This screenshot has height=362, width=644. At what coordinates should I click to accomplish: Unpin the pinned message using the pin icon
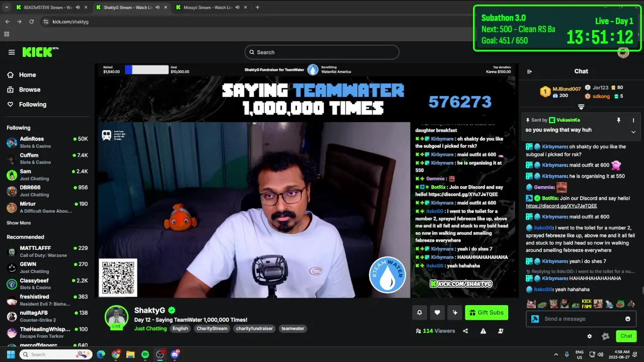point(619,120)
